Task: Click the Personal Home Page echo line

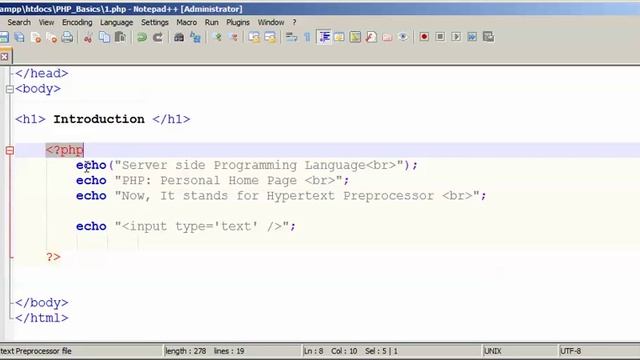Action: [x=213, y=180]
